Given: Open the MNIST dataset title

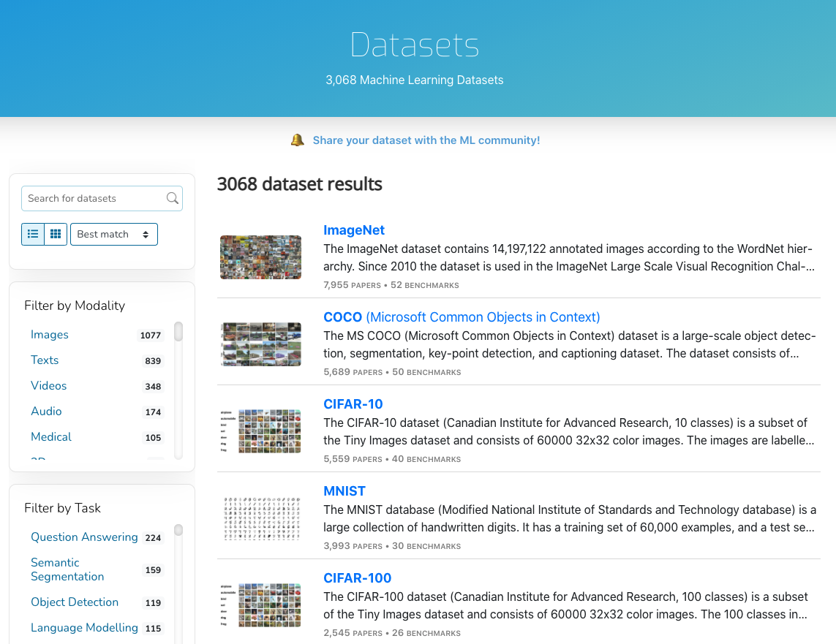Looking at the screenshot, I should (x=344, y=491).
